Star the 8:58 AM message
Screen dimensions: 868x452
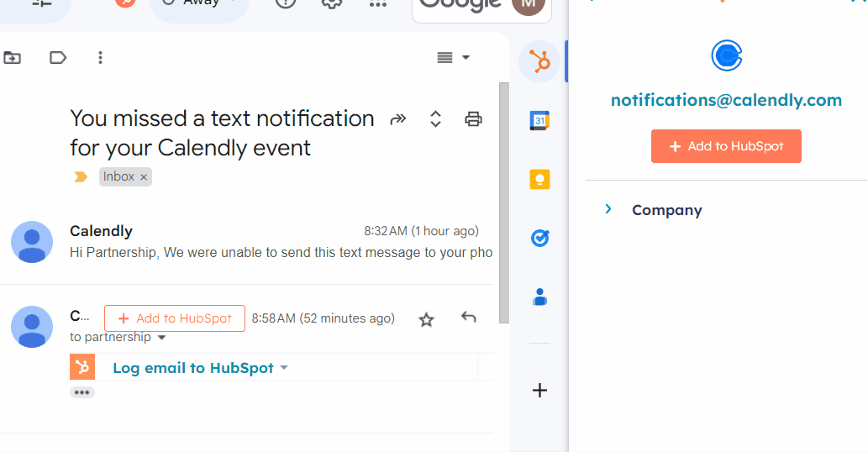[x=426, y=319]
